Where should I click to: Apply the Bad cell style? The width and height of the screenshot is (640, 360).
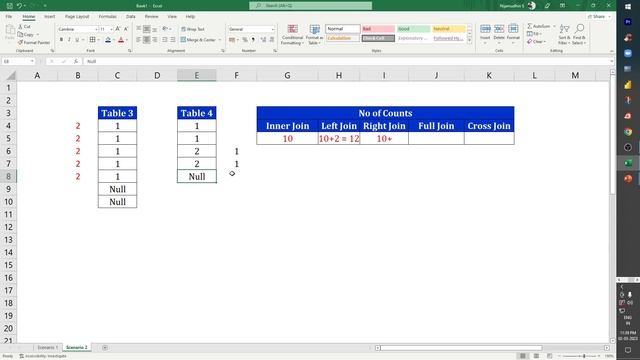click(x=378, y=29)
